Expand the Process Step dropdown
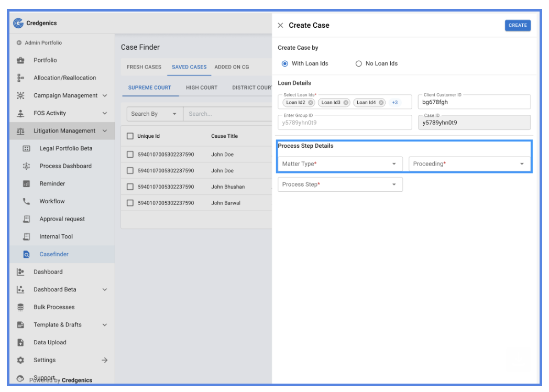549x392 pixels. point(340,184)
